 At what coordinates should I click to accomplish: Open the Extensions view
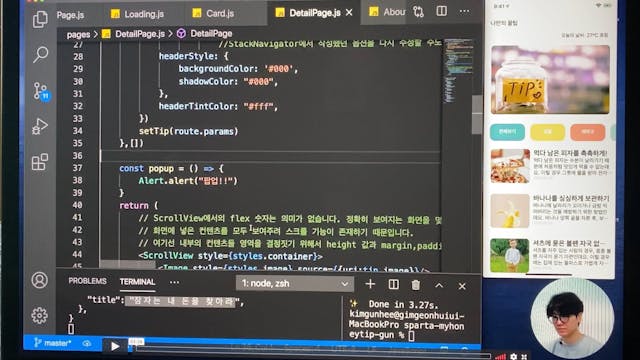coord(40,162)
